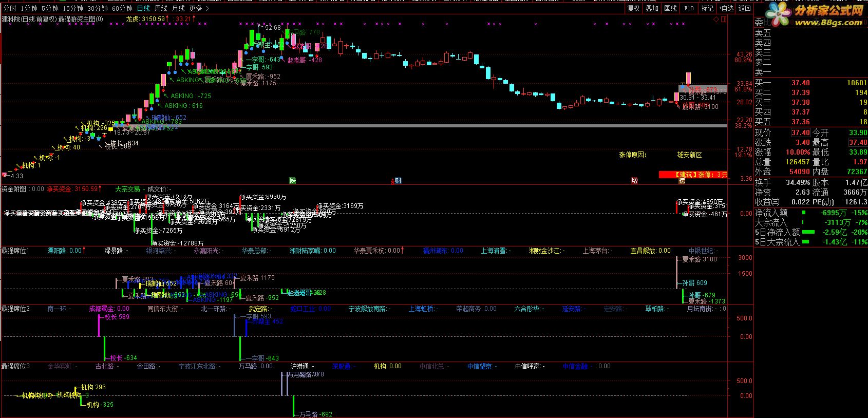868x418 pixels.
Task: Click the 净流入额 -6995万 row
Action: [810, 213]
